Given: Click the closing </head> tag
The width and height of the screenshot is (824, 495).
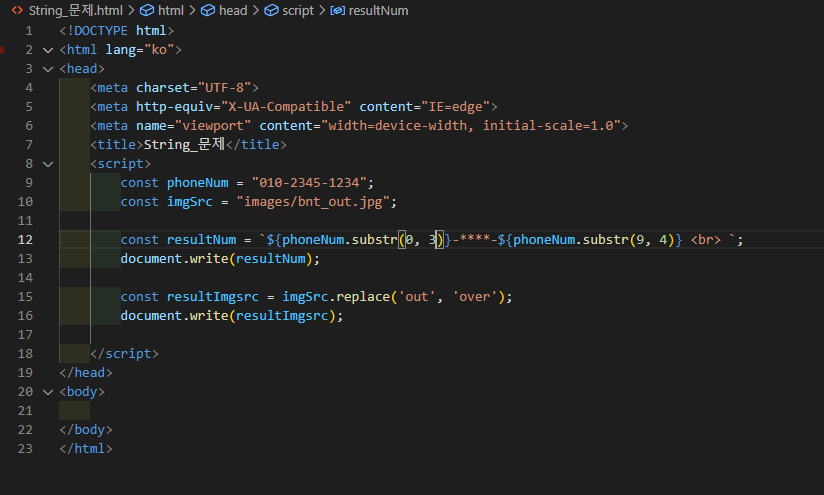Looking at the screenshot, I should pyautogui.click(x=86, y=373).
